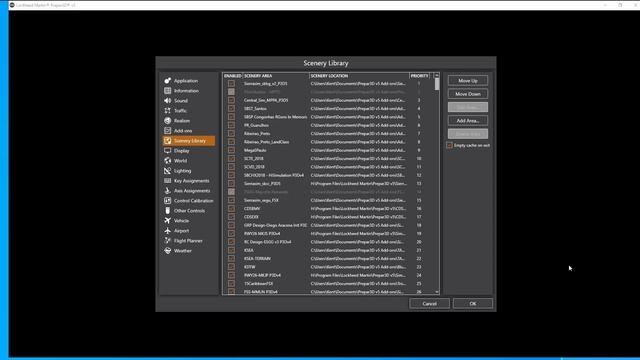
Task: Sort by the PRIORITY column header
Action: 419,76
